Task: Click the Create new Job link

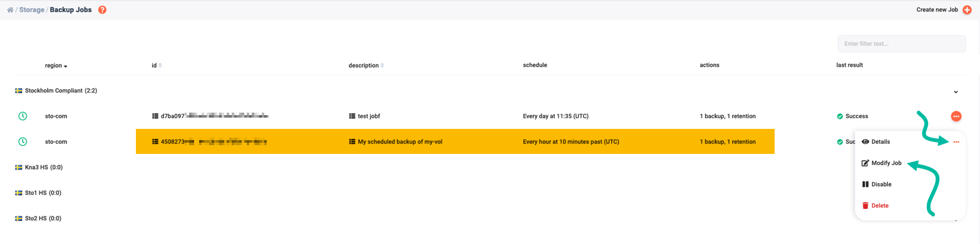Action: point(938,10)
